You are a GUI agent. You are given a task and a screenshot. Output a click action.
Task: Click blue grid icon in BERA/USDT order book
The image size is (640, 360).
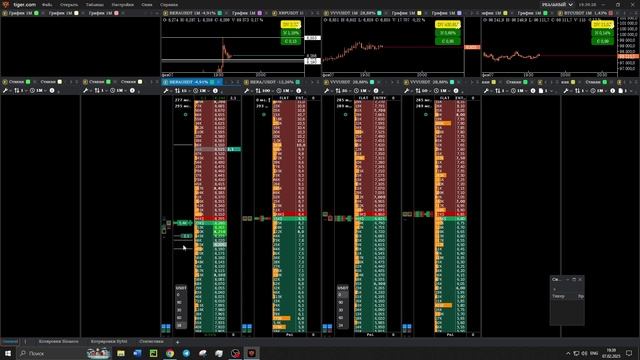click(247, 328)
